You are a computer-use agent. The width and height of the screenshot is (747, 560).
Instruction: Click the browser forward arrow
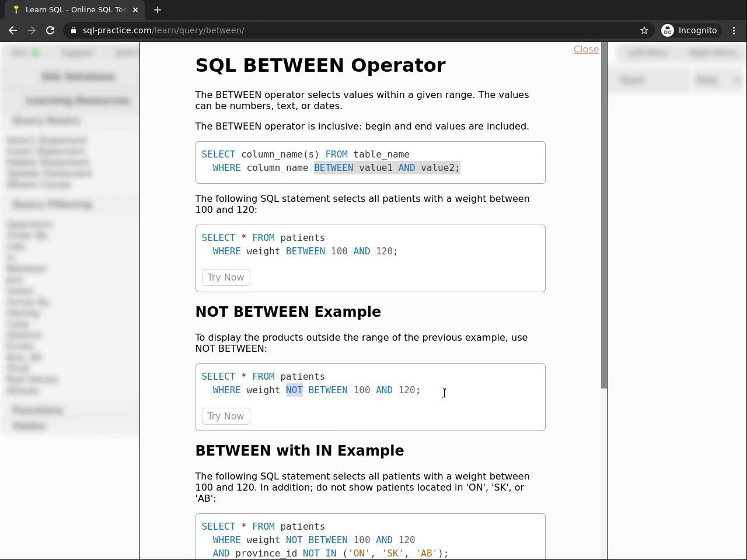click(32, 30)
